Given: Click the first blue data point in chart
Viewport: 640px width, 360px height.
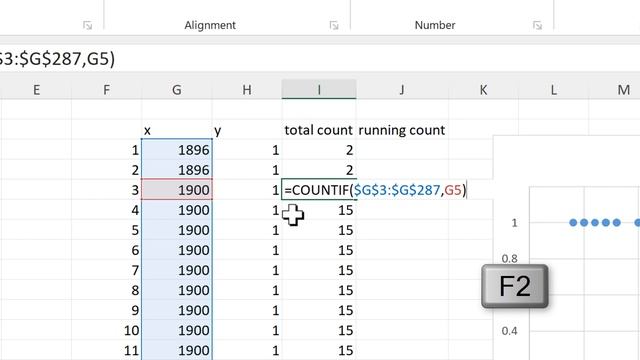Looking at the screenshot, I should pos(573,222).
